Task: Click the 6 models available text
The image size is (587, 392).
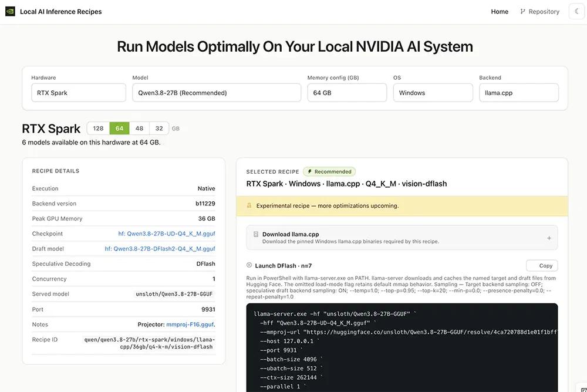Action: pos(91,142)
